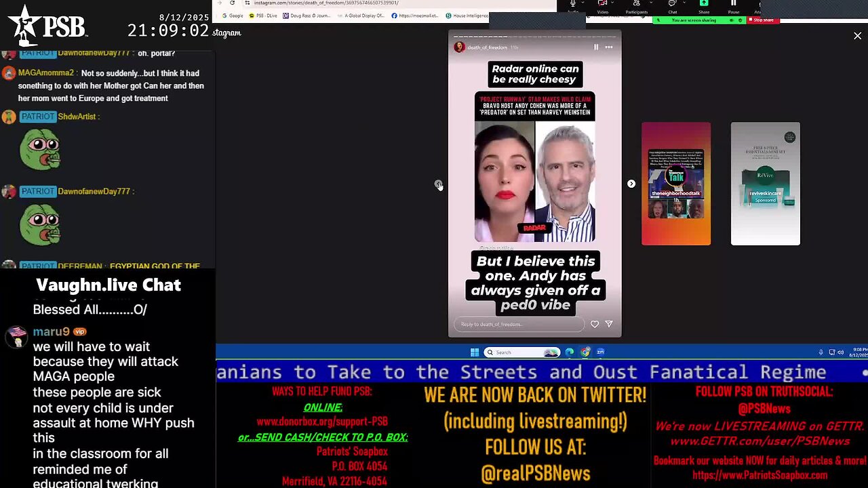The height and width of the screenshot is (488, 868).
Task: Open the A Global Display Of... bookmark
Action: (x=361, y=16)
